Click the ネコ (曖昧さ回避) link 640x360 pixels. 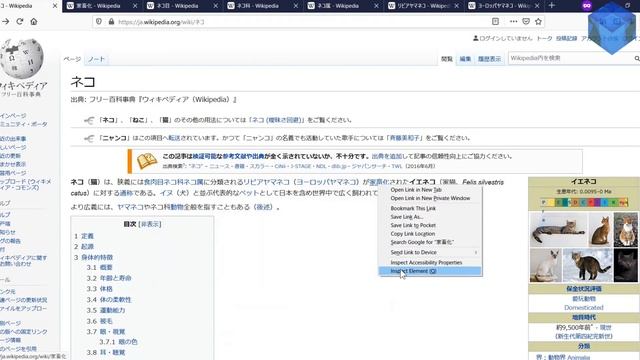277,120
